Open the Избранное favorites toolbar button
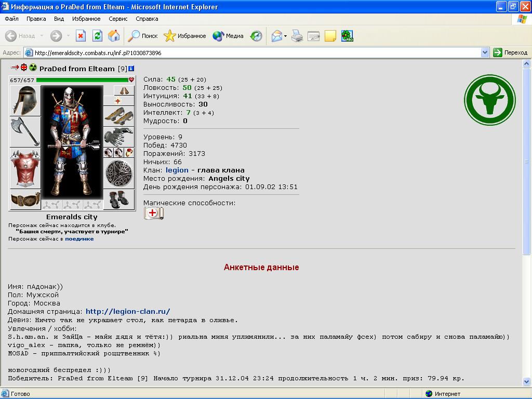 pos(184,36)
